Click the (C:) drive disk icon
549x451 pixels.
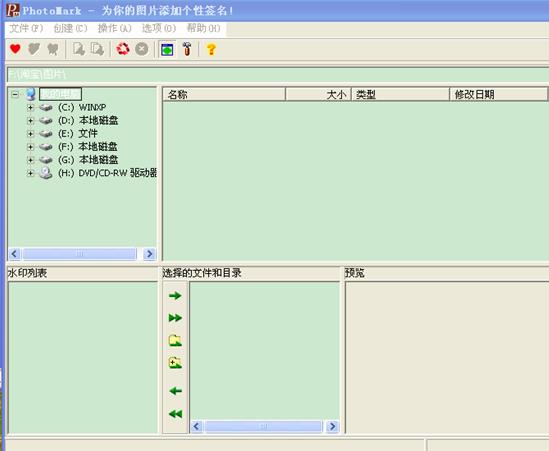[x=46, y=107]
